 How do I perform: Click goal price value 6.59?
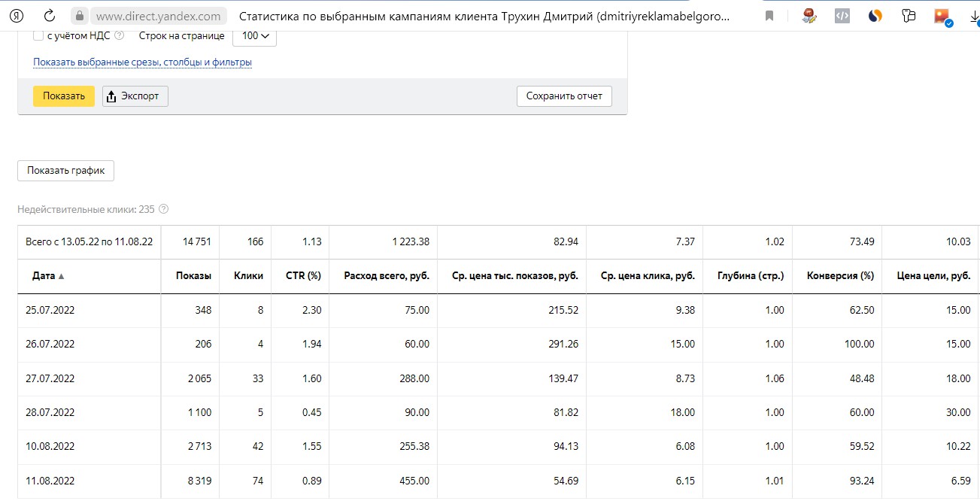pos(960,480)
